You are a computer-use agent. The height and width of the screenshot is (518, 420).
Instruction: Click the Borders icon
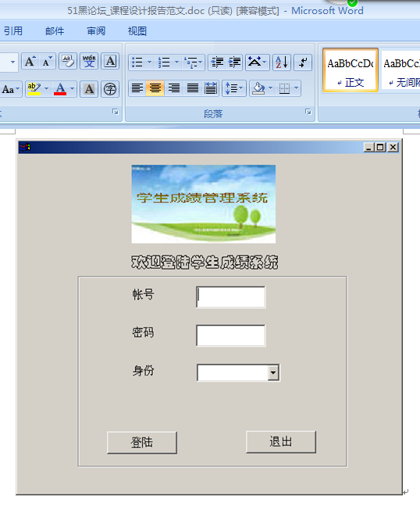(284, 88)
